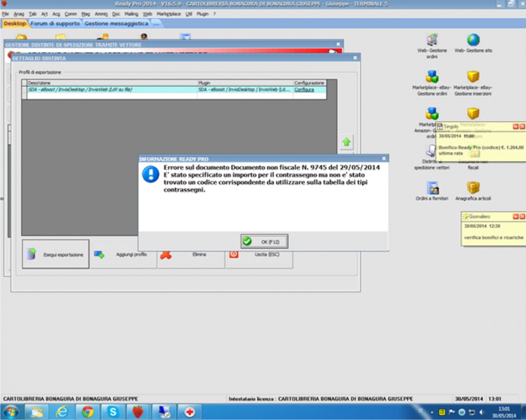Screen dimensions: 526x420
Task: Open Windows Explorer from taskbar
Action: point(36,411)
